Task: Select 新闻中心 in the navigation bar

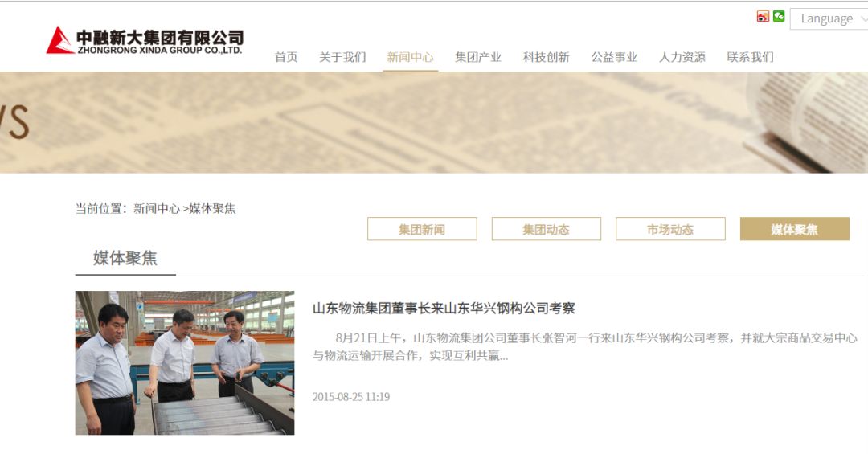Action: point(410,57)
